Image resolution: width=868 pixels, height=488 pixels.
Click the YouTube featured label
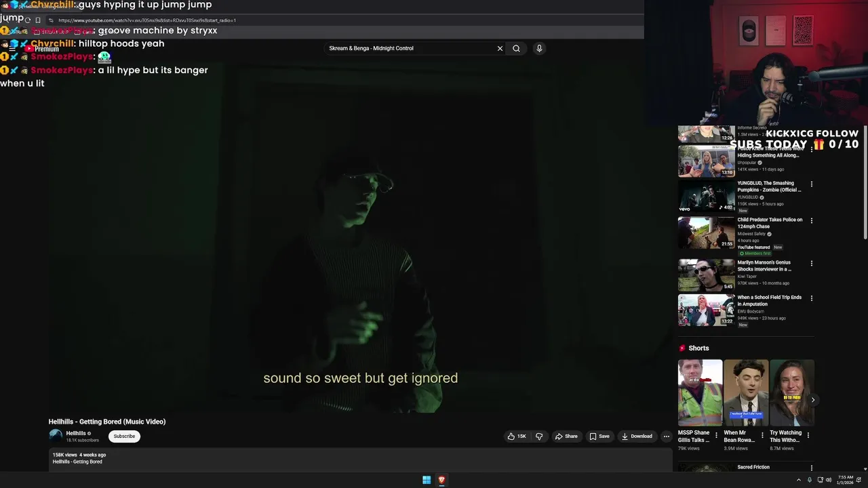[755, 247]
